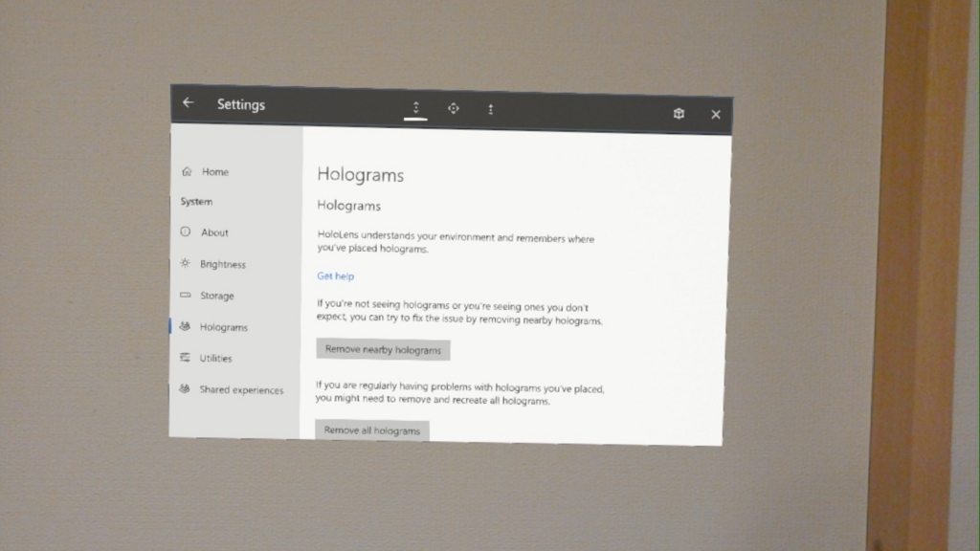980x551 pixels.
Task: Click the Settings title text
Action: point(241,104)
